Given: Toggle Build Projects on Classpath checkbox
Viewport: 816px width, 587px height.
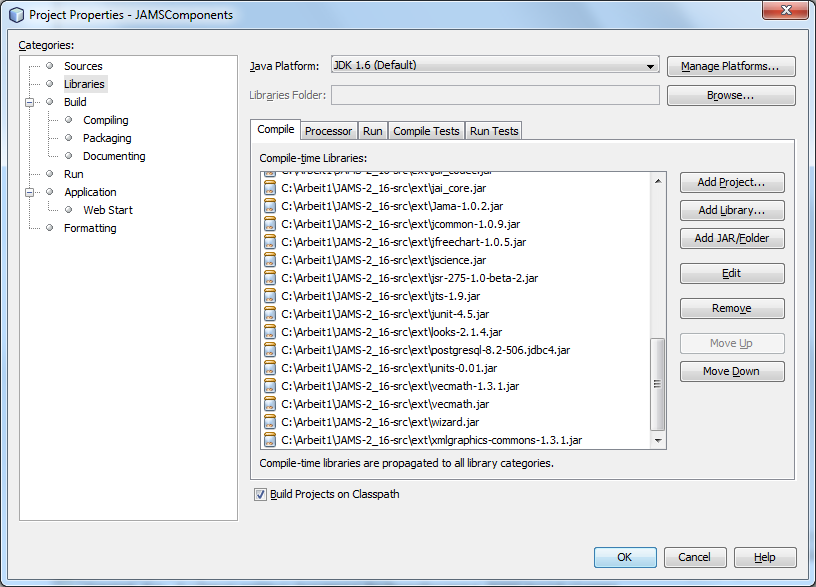Looking at the screenshot, I should point(261,494).
